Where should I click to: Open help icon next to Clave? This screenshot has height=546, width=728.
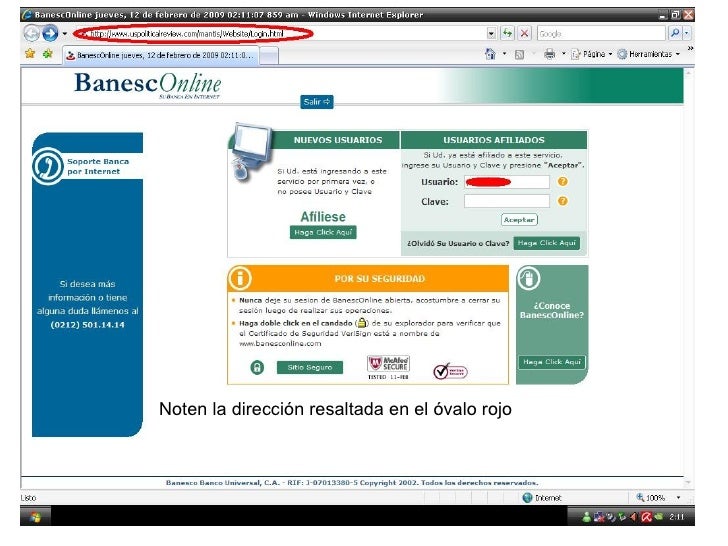[563, 201]
